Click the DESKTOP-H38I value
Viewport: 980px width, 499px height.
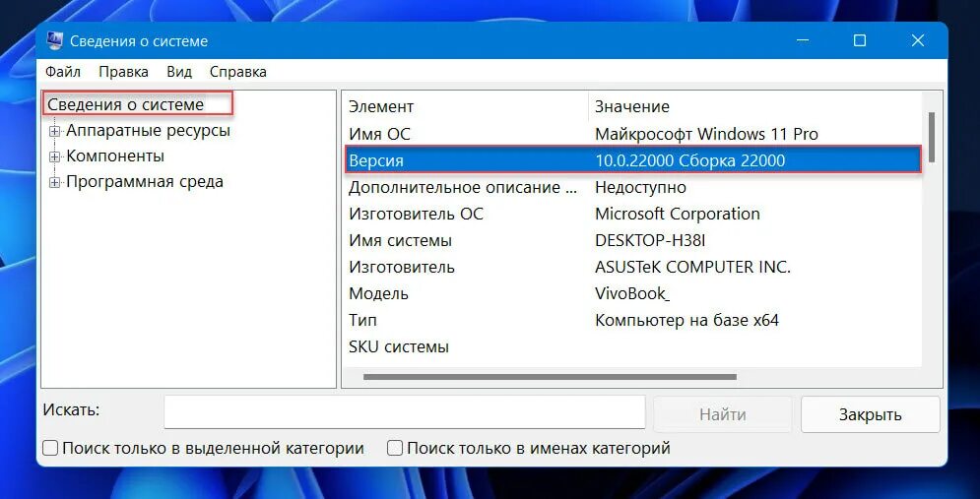(x=650, y=240)
